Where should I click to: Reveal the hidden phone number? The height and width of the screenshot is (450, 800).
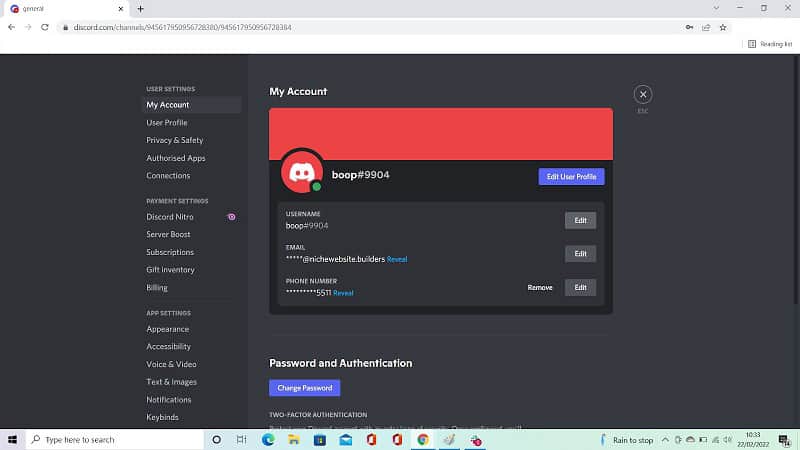343,293
